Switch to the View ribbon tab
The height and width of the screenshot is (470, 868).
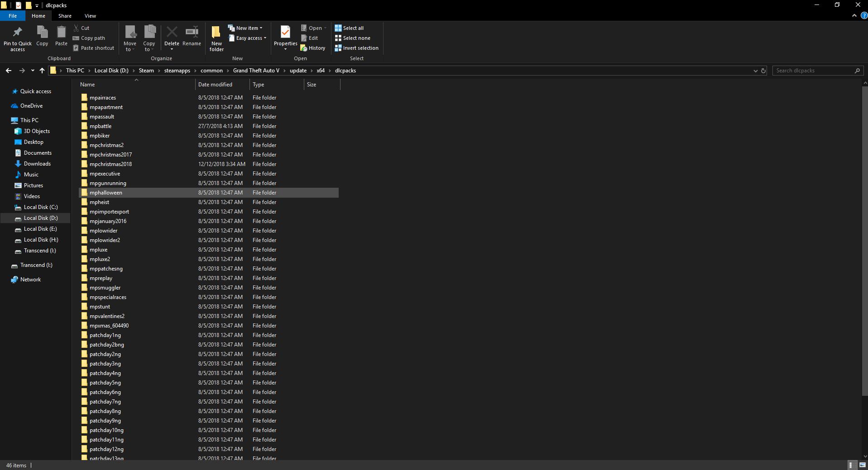coord(90,16)
